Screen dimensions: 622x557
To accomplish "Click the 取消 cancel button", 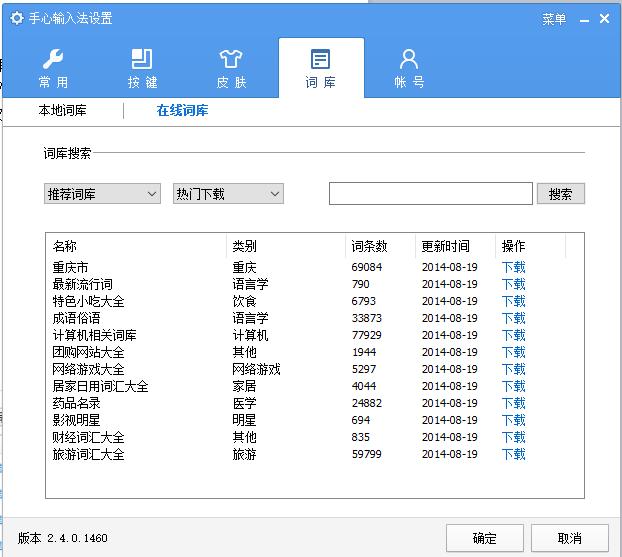I will tap(570, 538).
